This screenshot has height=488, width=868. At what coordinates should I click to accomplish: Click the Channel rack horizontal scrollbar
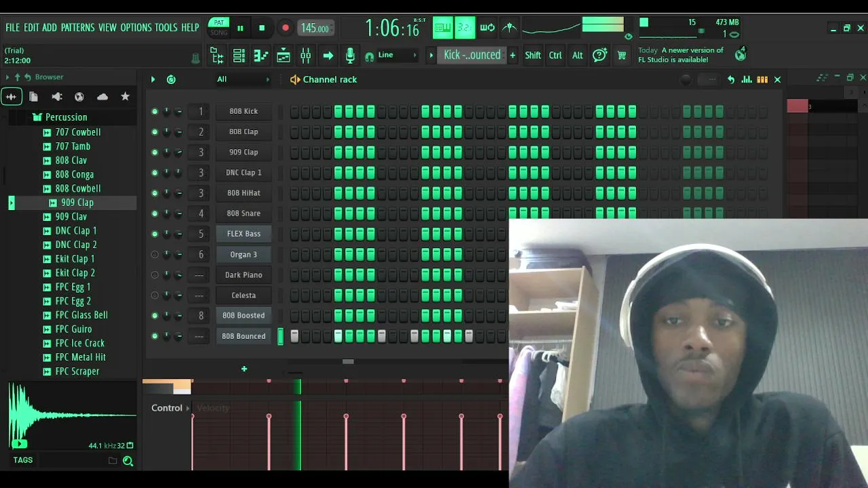coord(348,361)
